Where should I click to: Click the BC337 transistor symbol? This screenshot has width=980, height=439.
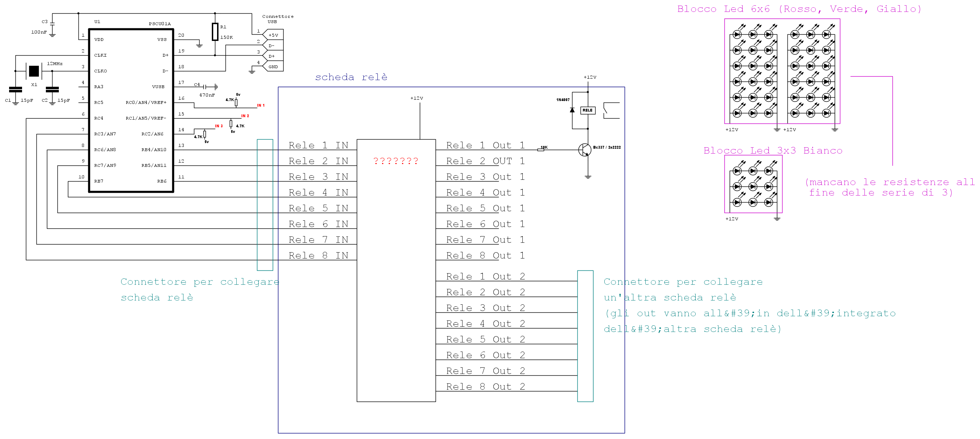(585, 150)
